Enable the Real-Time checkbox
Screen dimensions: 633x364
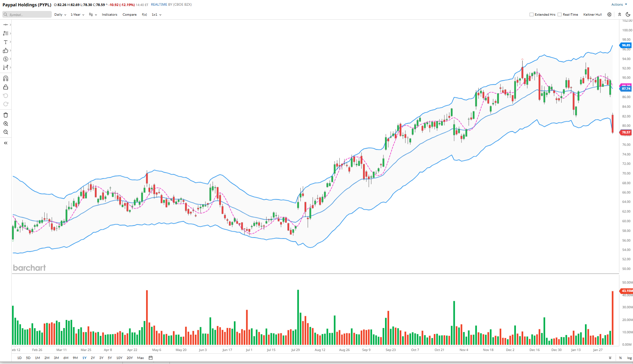pyautogui.click(x=560, y=15)
